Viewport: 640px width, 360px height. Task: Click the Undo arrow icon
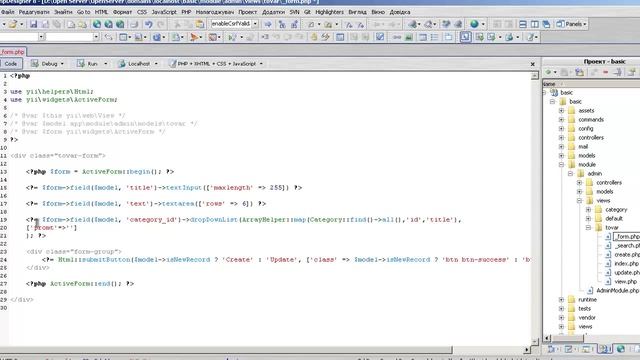coord(149,24)
